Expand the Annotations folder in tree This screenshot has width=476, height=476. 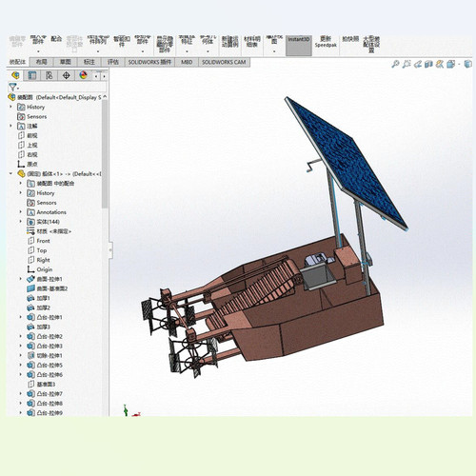(21, 212)
